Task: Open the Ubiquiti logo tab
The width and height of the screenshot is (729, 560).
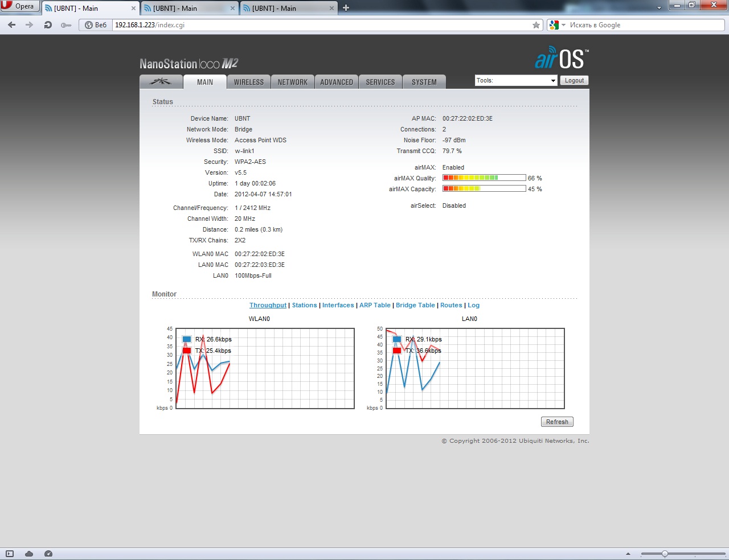Action: [161, 82]
